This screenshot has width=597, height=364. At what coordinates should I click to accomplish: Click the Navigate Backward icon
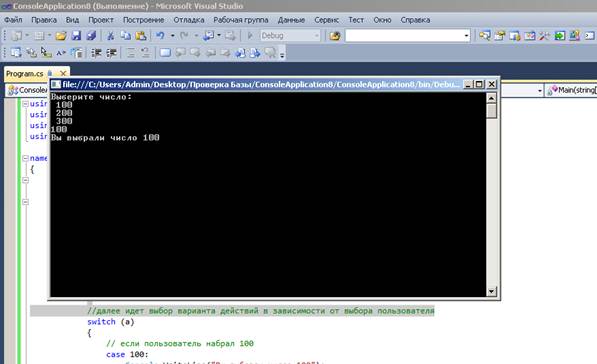(208, 36)
